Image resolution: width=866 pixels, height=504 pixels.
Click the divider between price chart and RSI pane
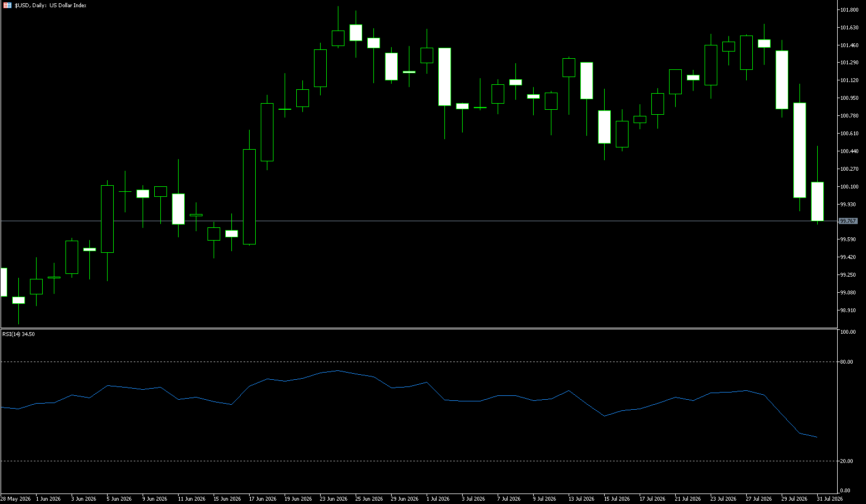tap(419, 329)
